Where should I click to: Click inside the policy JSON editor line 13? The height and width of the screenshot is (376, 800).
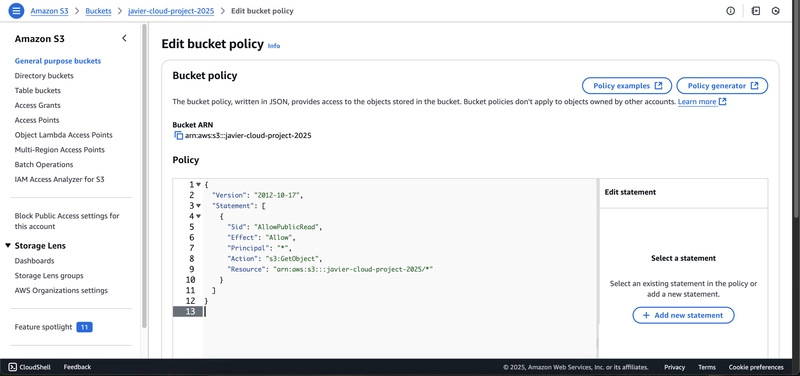click(x=398, y=312)
